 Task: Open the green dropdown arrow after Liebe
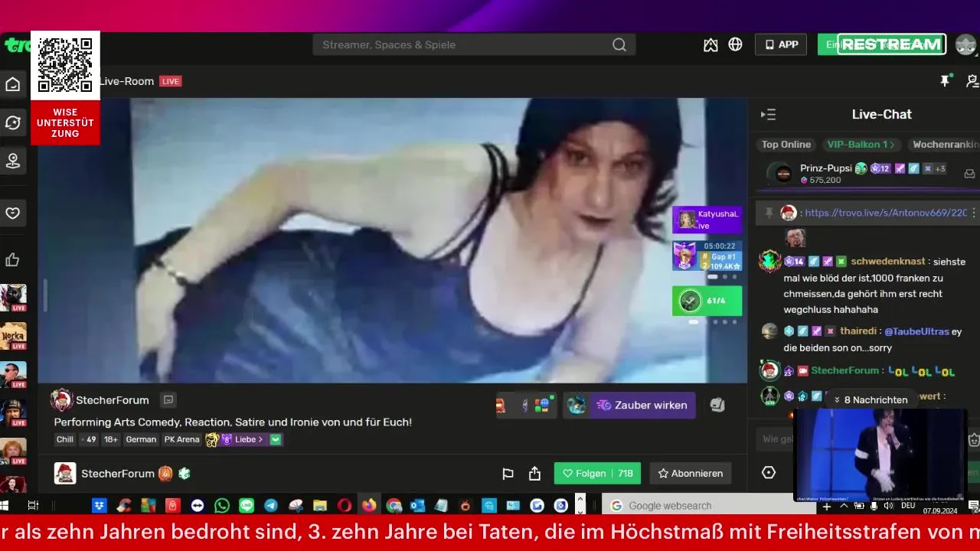tap(276, 439)
